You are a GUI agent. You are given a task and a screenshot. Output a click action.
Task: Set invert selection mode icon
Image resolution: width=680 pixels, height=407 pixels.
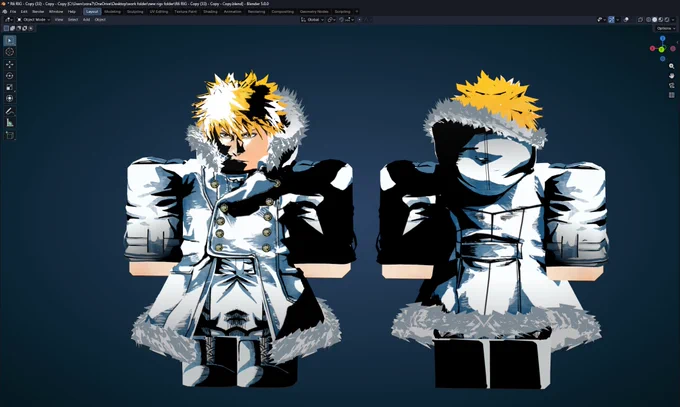(x=24, y=28)
